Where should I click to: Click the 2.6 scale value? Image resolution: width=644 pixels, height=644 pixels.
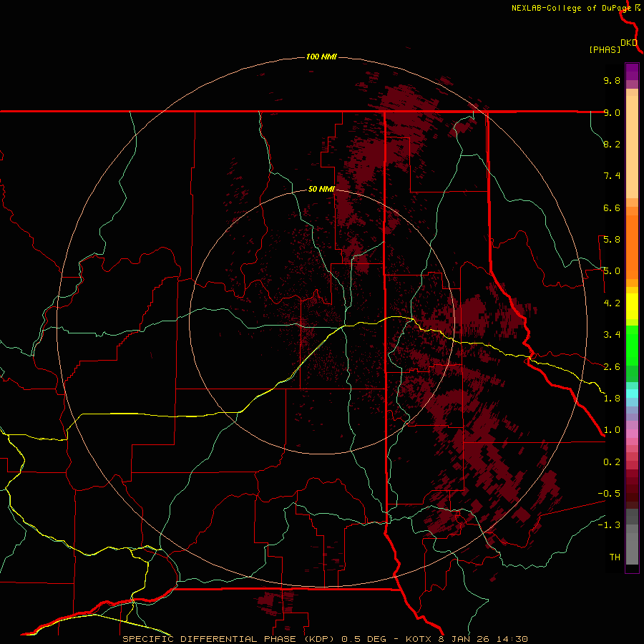click(612, 367)
